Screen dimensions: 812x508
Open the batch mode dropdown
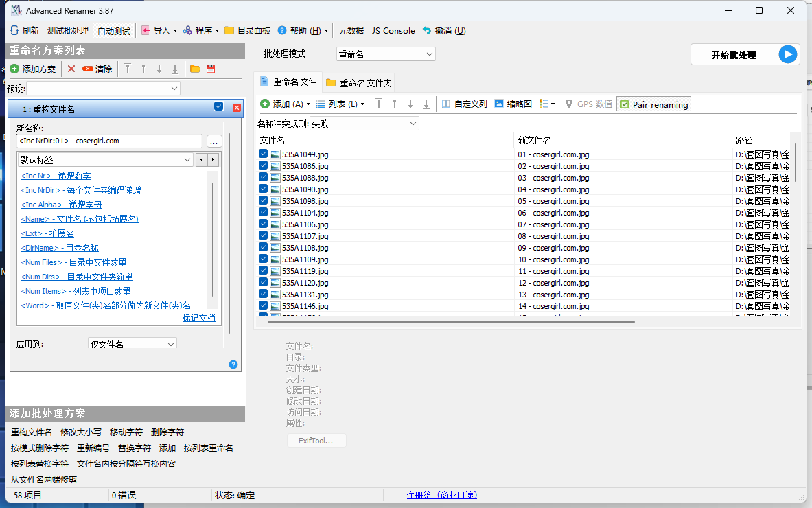click(386, 54)
